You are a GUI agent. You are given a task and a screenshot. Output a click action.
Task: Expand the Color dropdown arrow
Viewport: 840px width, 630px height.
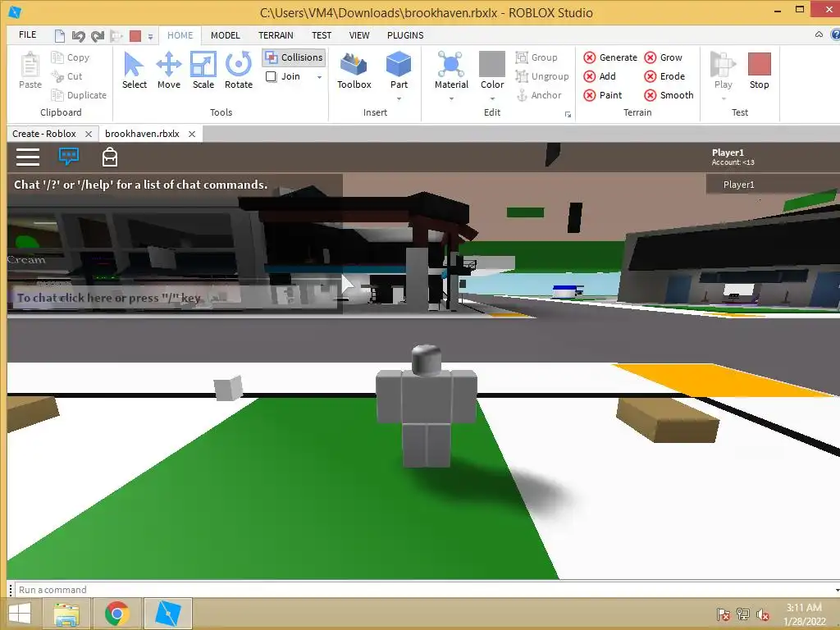(492, 99)
